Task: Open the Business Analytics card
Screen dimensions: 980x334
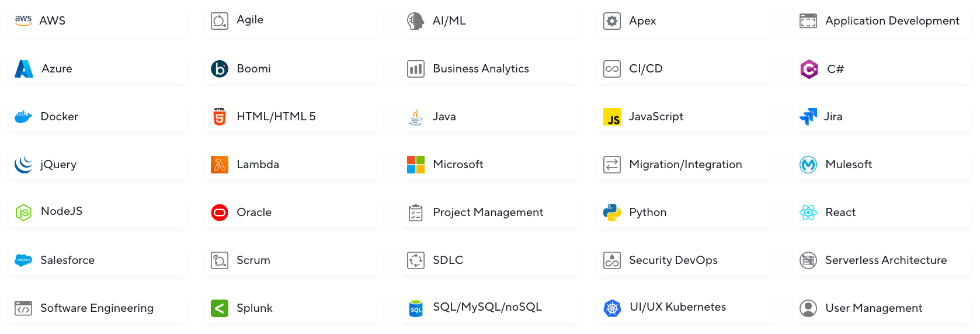Action: pyautogui.click(x=490, y=69)
